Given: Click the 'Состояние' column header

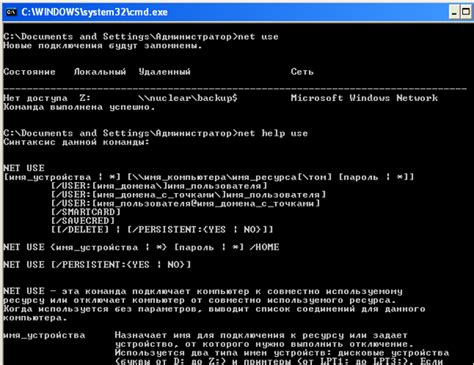Looking at the screenshot, I should [x=29, y=72].
